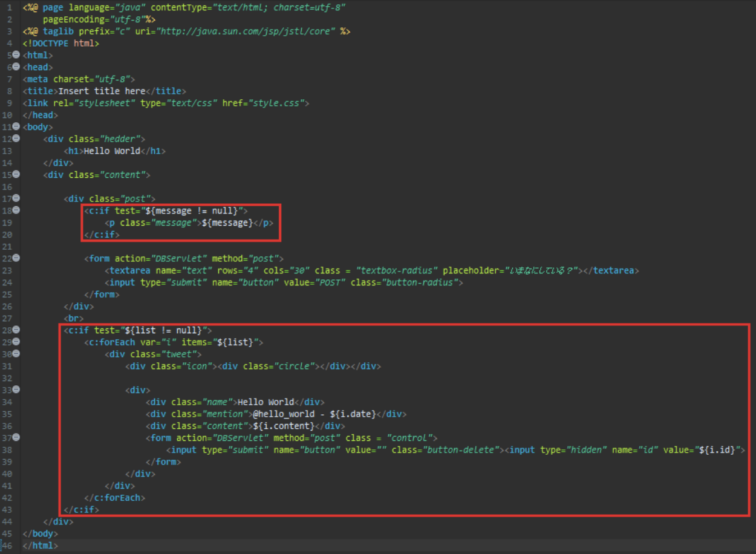
Task: Click the "textbox-radius" class value
Action: tap(397, 270)
